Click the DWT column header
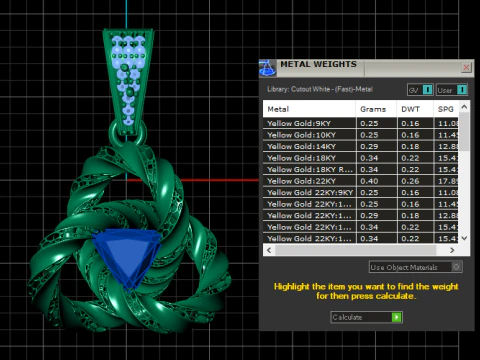The height and width of the screenshot is (360, 480). [x=415, y=109]
